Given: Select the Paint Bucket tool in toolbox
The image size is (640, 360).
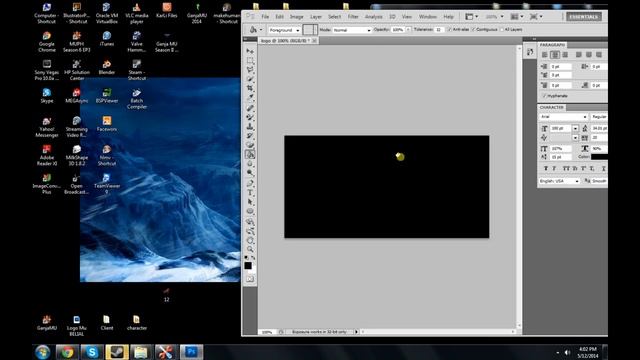Looking at the screenshot, I should (250, 154).
